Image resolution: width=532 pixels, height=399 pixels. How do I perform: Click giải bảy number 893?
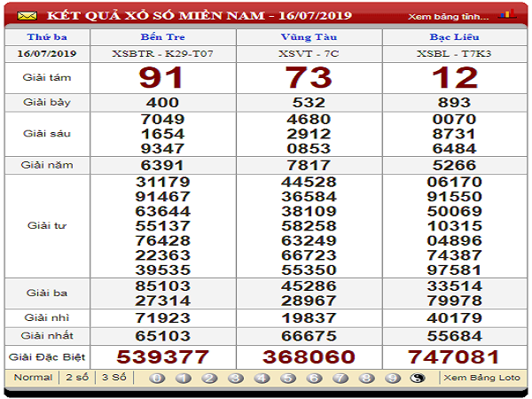[x=454, y=103]
